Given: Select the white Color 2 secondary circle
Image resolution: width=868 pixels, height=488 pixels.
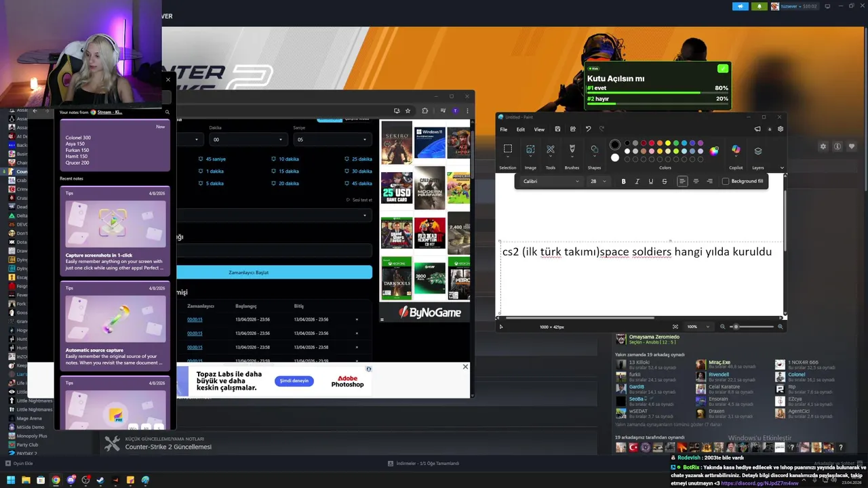Looking at the screenshot, I should click(615, 157).
